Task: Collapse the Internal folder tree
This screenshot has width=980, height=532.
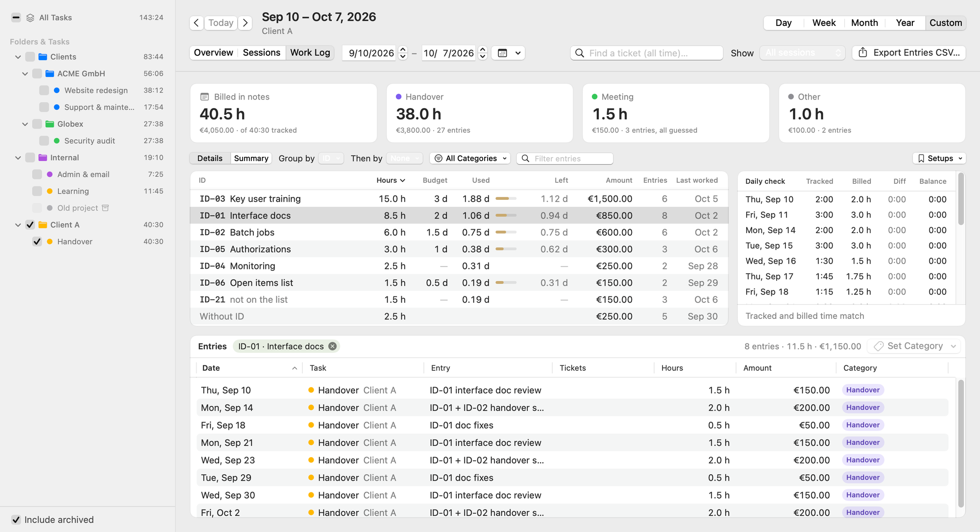Action: 18,158
